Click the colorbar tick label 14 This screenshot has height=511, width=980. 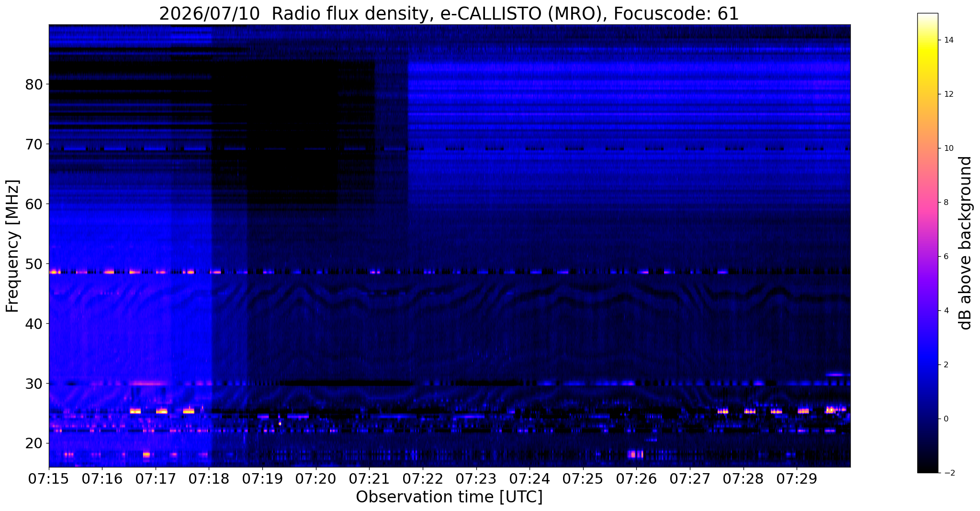coord(948,40)
